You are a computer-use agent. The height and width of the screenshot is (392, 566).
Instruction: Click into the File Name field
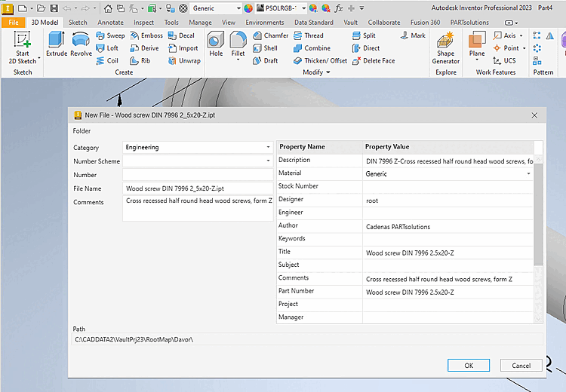tap(198, 188)
